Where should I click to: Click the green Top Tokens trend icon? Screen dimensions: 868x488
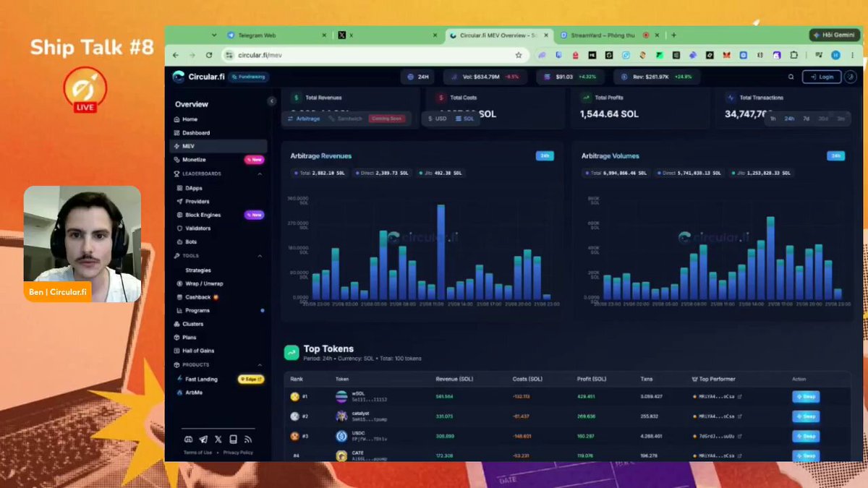[x=292, y=353]
